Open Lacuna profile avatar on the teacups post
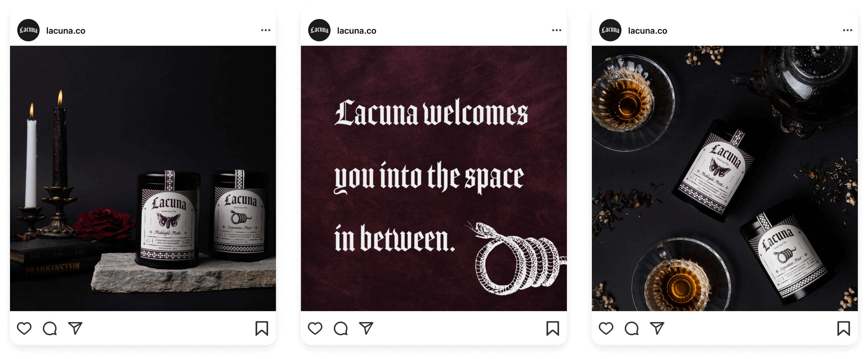 click(x=610, y=30)
